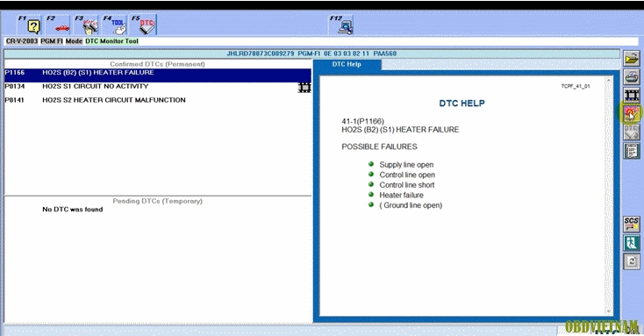Click the POSSIBLE FAILURES label
The height and width of the screenshot is (336, 644).
coord(379,147)
